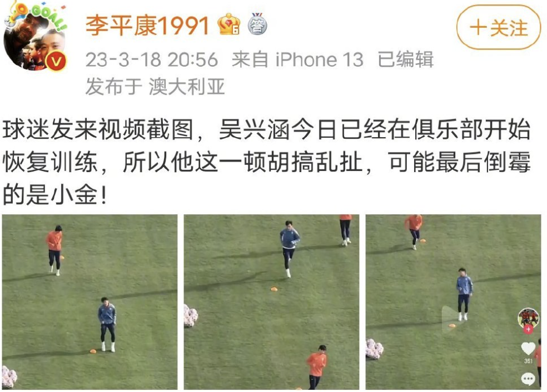Image resolution: width=547 pixels, height=392 pixels.
Task: Open 李平康1991 profile avatar
Action: [x=35, y=38]
